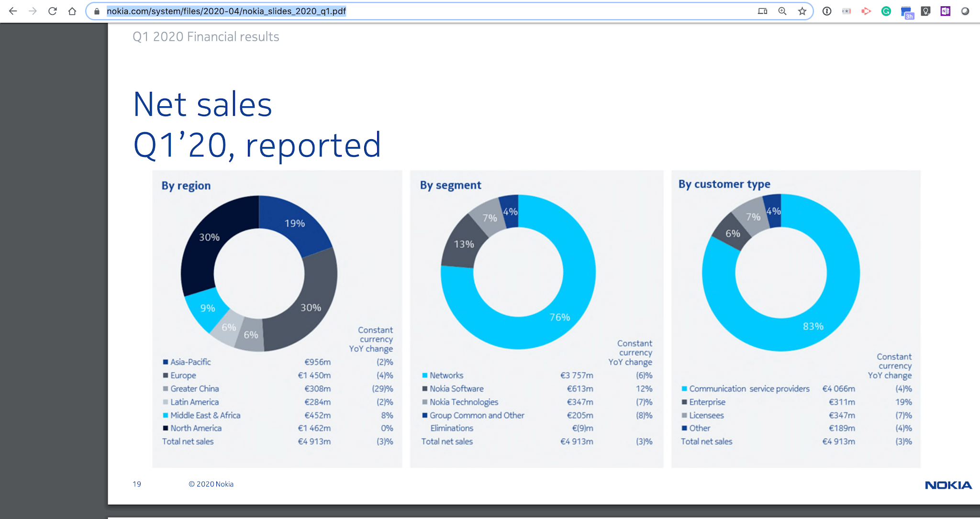Open the 1Password extension

[x=826, y=11]
